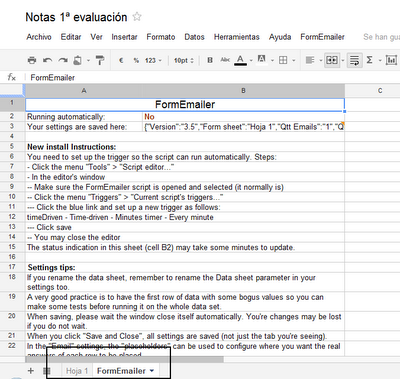
Task: Open the FormEmailer sheet tab dropdown arrow
Action: (152, 371)
